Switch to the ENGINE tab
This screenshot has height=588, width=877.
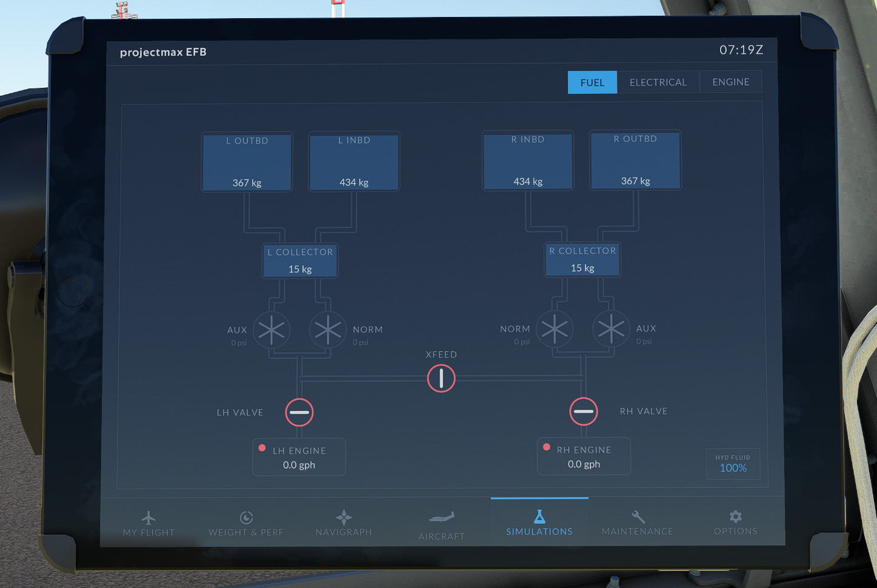click(731, 82)
